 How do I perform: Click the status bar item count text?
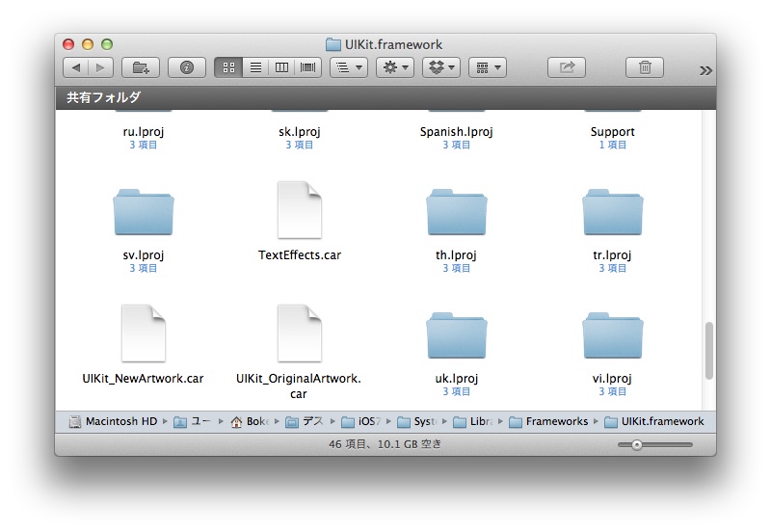coord(385,444)
